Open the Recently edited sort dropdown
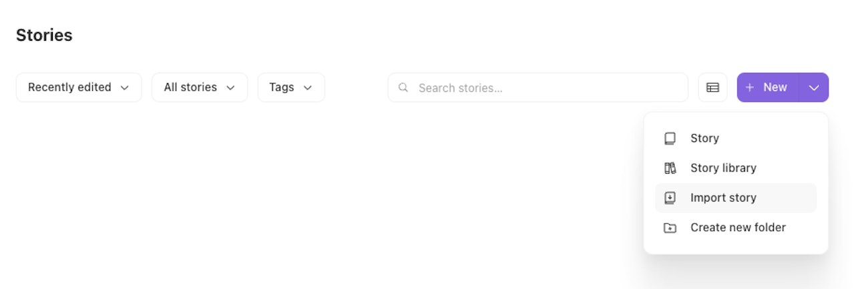 tap(79, 87)
